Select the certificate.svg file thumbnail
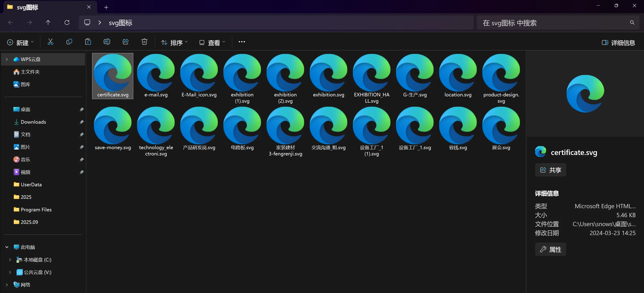Viewport: 644px width, 293px height. point(113,76)
